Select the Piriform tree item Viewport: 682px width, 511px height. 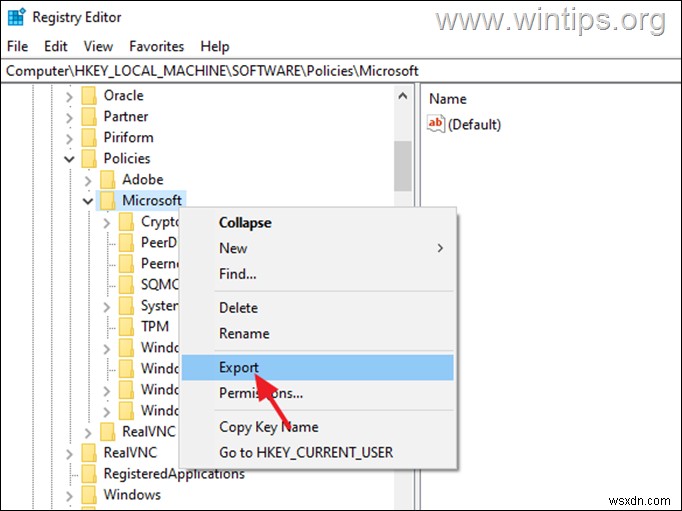[128, 137]
